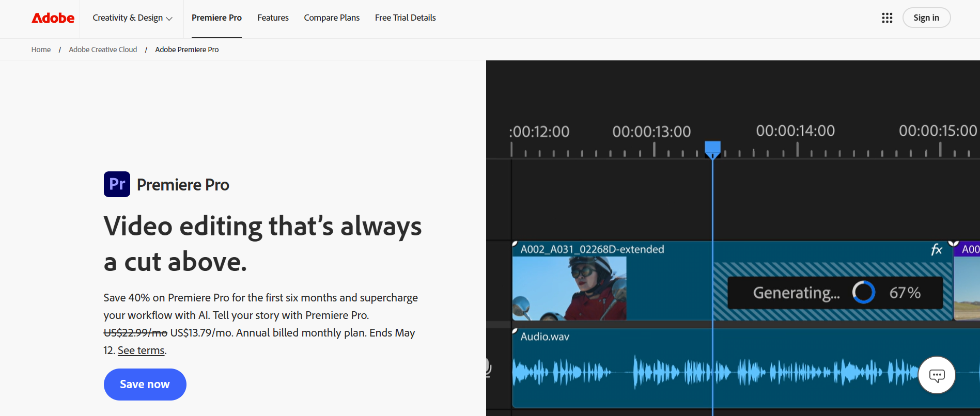Open the chat support bubble icon
Screen dimensions: 980x416
937,375
